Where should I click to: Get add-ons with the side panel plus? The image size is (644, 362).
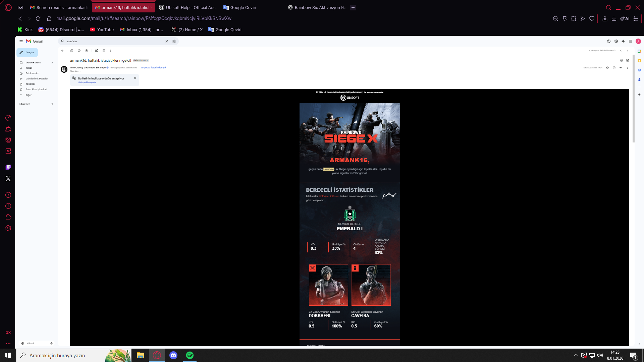(x=639, y=95)
